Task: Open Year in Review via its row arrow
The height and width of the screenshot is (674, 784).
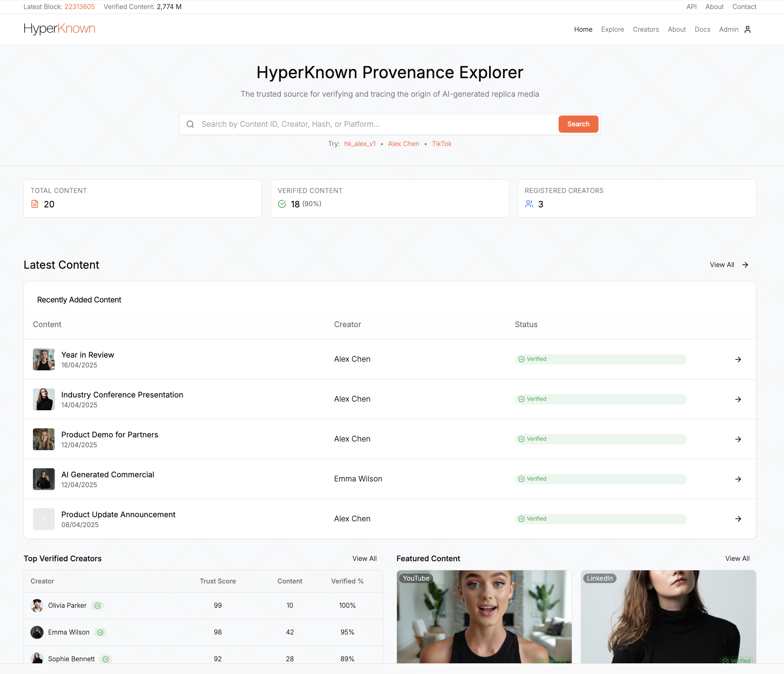Action: coord(738,359)
